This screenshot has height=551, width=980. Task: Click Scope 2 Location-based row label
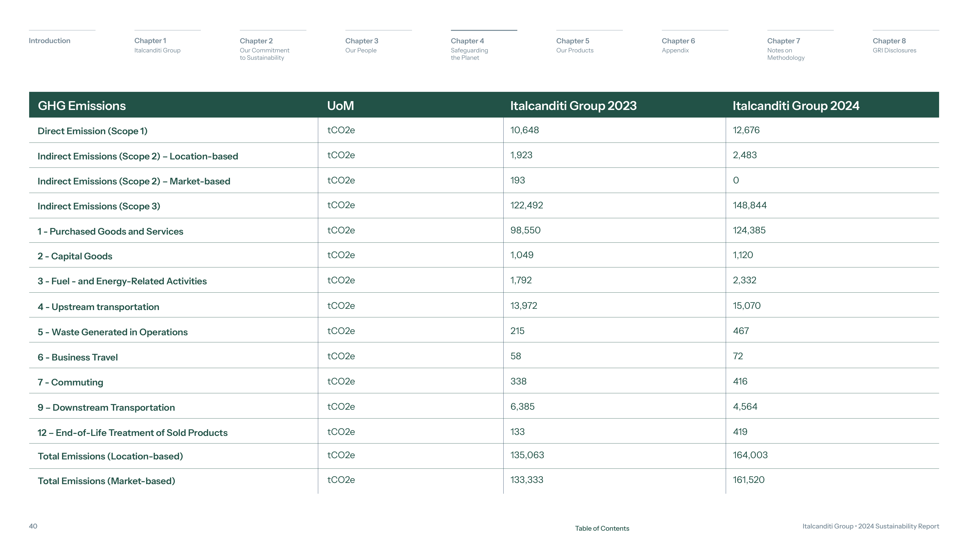coord(138,156)
